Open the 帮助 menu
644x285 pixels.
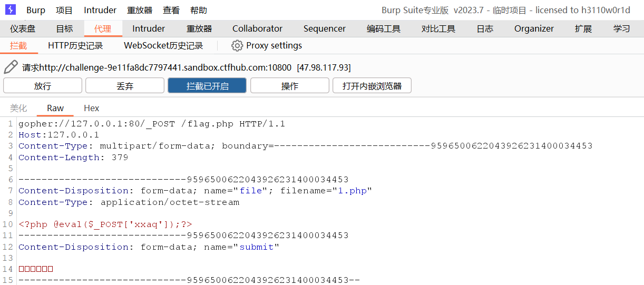tap(199, 10)
